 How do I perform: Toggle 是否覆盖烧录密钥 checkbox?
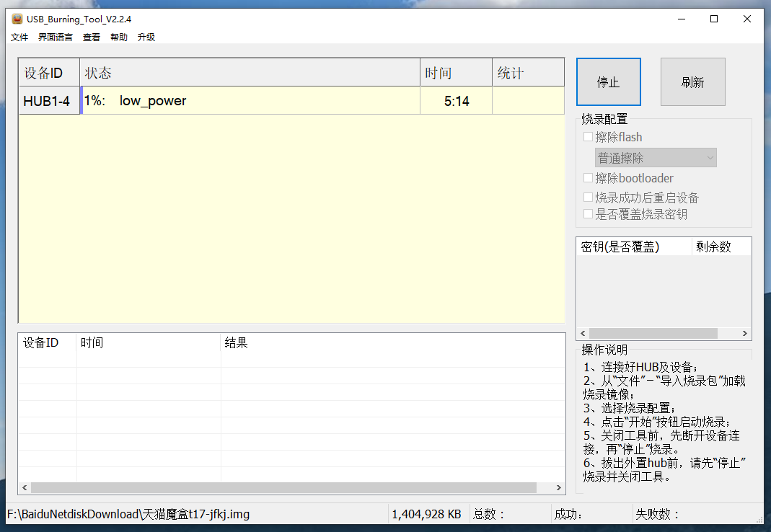point(589,214)
